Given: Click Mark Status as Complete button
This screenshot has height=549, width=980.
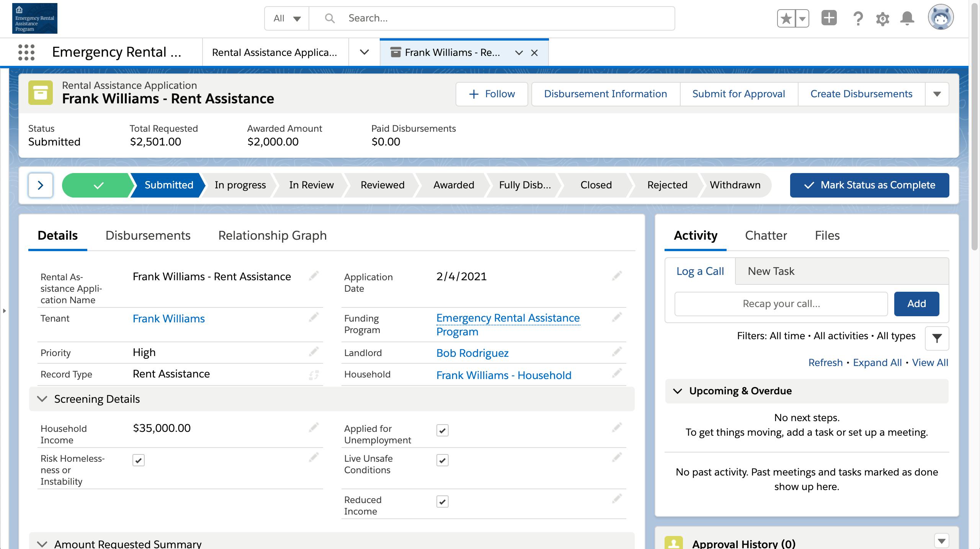Looking at the screenshot, I should tap(869, 185).
